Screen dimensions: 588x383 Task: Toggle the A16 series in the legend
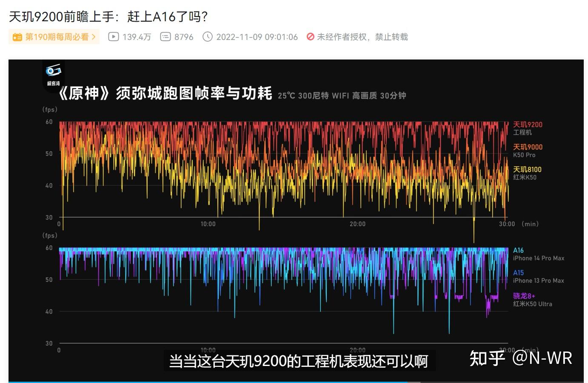click(519, 250)
